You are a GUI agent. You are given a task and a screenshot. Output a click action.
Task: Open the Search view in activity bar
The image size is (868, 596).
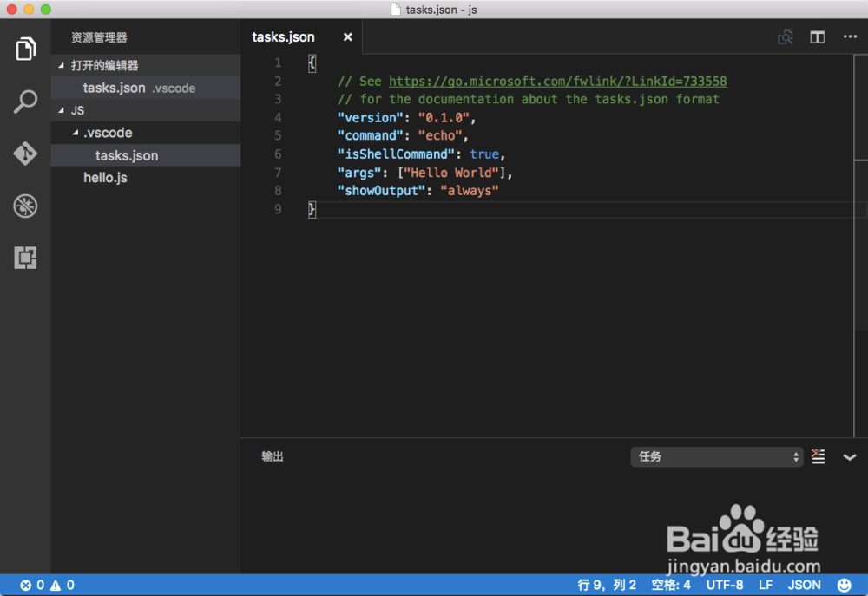pos(25,102)
